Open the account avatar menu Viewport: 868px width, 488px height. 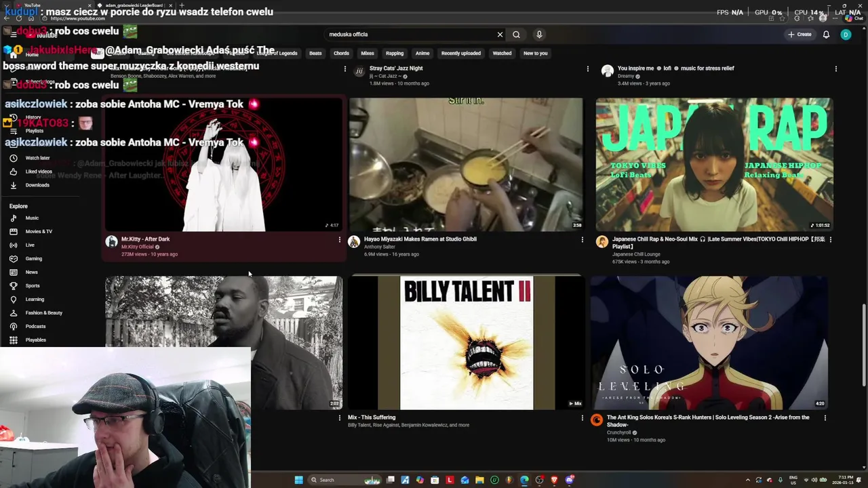(x=846, y=35)
